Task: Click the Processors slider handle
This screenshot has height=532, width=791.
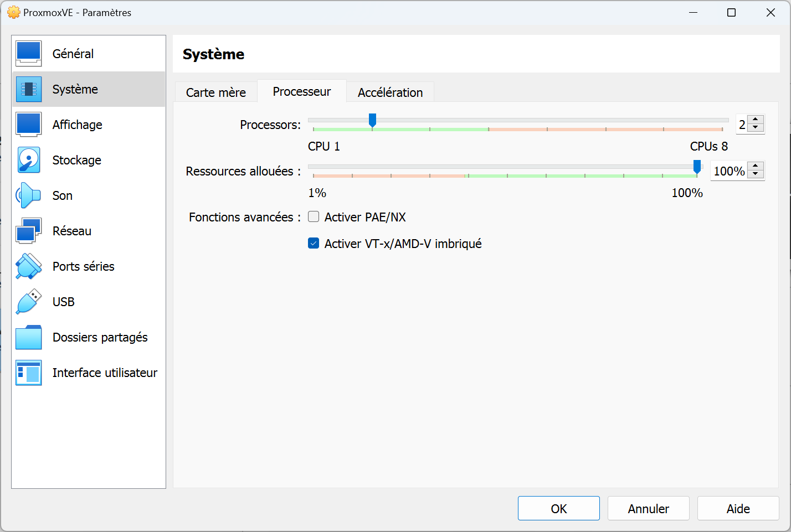Action: pyautogui.click(x=372, y=120)
